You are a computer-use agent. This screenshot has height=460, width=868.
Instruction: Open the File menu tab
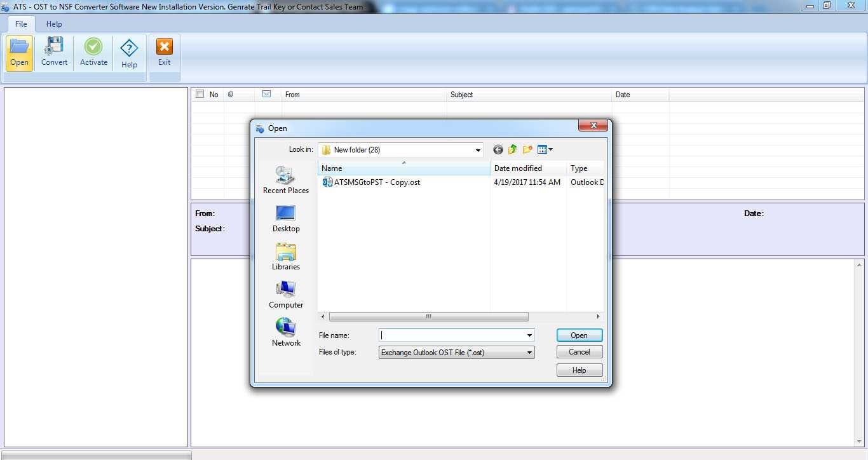pos(21,24)
